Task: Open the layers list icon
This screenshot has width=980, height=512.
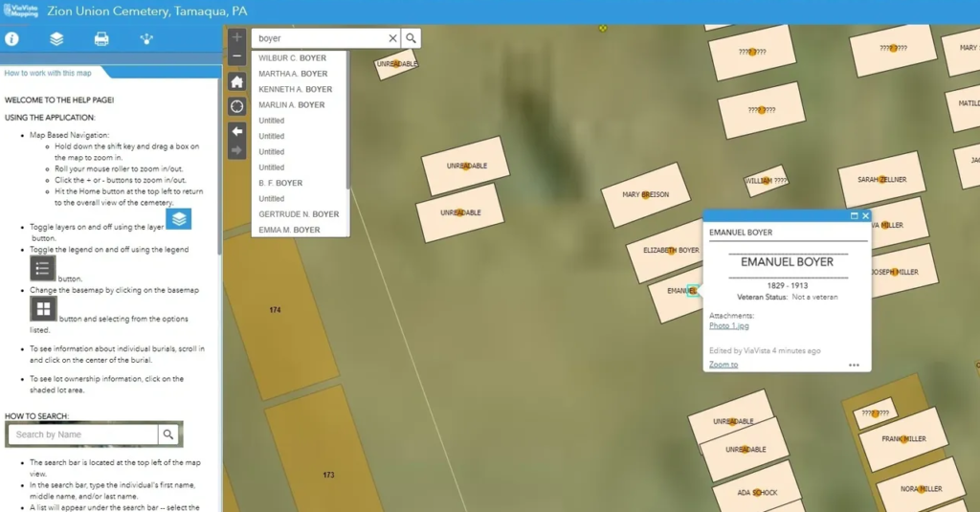Action: click(56, 39)
